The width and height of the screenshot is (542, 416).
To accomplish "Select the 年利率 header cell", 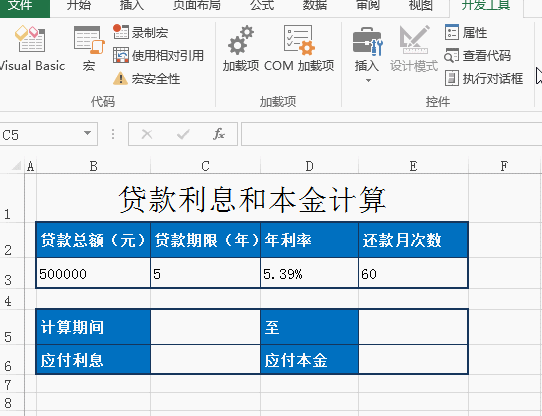I will pyautogui.click(x=309, y=240).
